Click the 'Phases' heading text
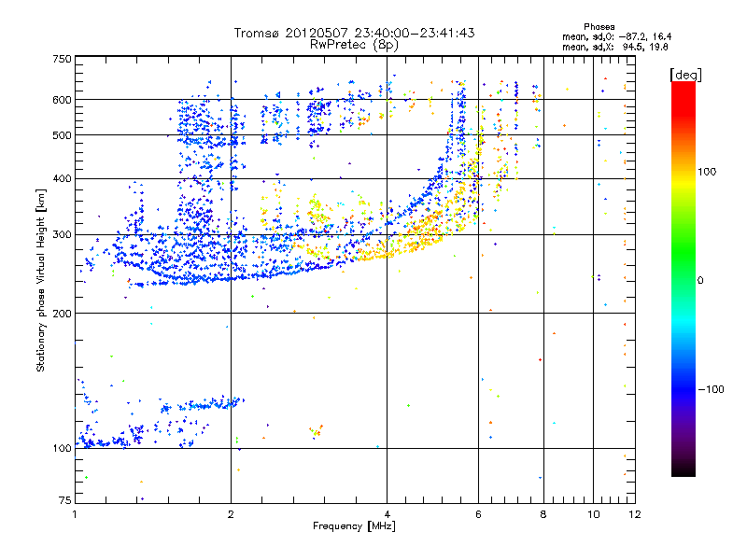 [x=599, y=27]
